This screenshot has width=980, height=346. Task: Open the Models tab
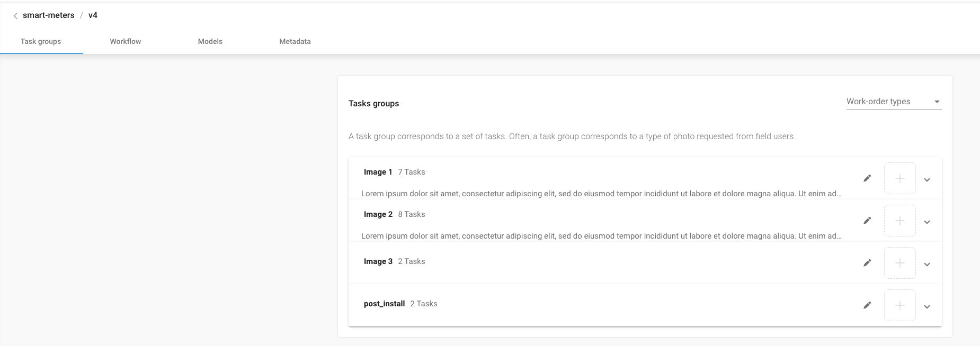(x=210, y=41)
